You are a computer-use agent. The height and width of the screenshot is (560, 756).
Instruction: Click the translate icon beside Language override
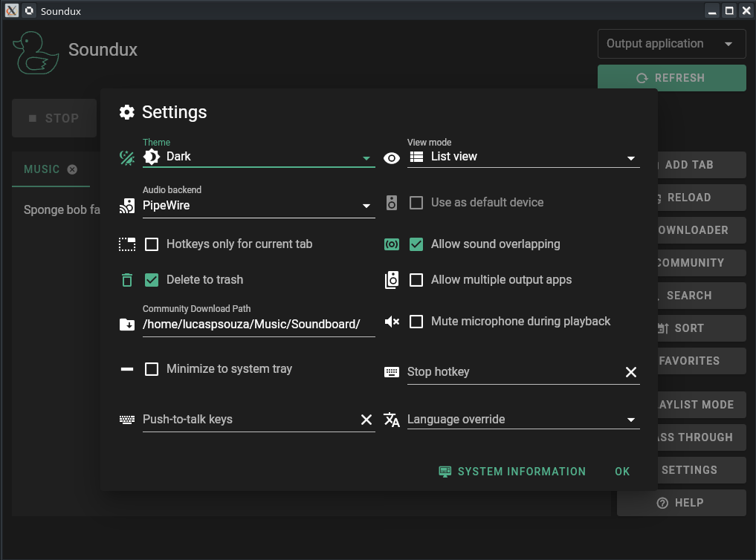[392, 420]
